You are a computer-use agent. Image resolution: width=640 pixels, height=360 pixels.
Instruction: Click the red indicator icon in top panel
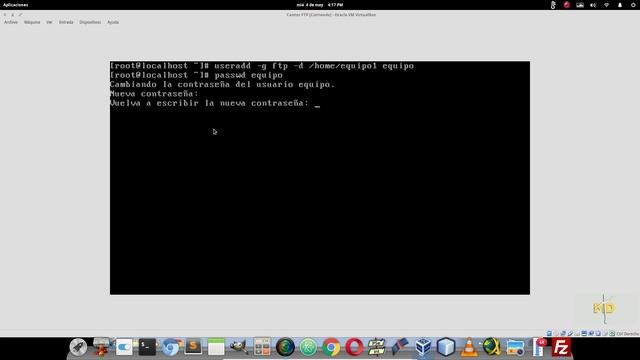[x=567, y=5]
